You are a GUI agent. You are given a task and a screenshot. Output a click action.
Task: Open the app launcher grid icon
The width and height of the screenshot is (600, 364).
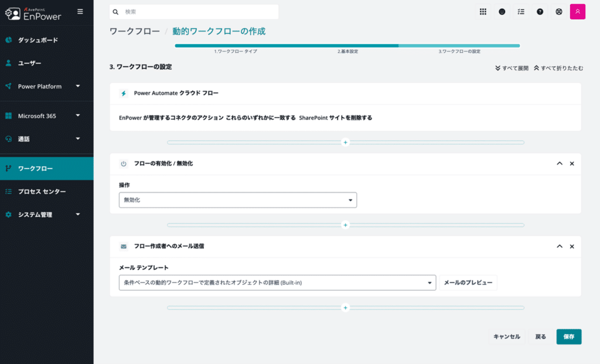pos(483,12)
